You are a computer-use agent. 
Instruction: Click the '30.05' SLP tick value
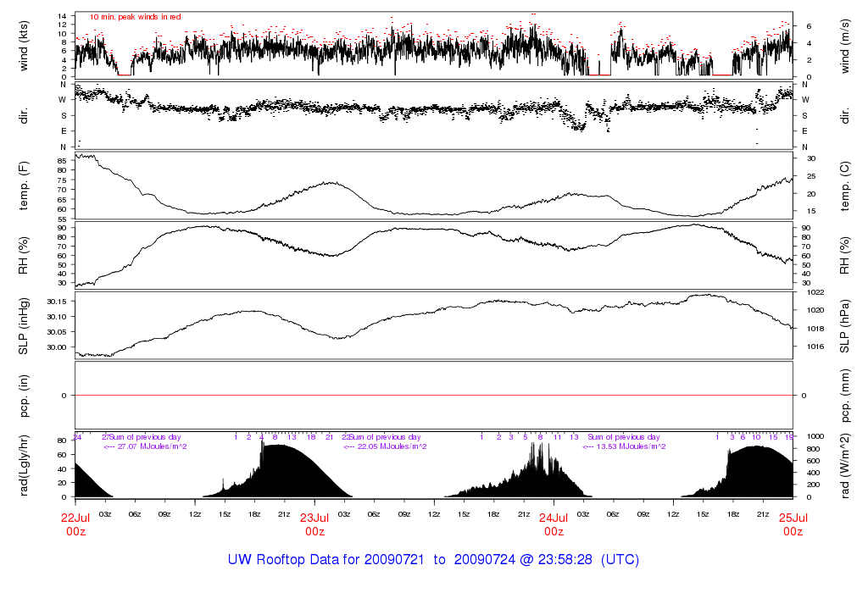(57, 332)
